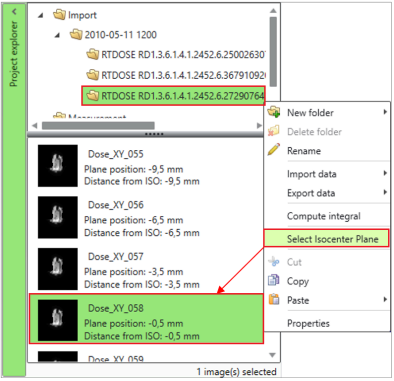Select highlighted RTDOSE folder ending 27290764
394x381 pixels.
(x=174, y=96)
